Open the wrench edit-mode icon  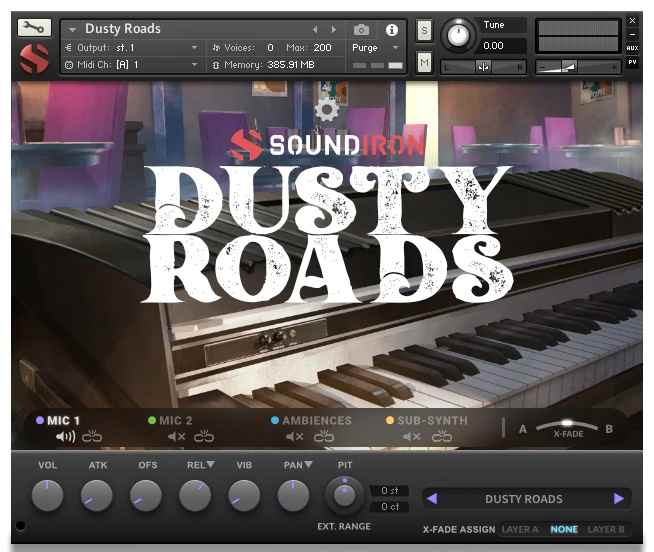point(34,28)
